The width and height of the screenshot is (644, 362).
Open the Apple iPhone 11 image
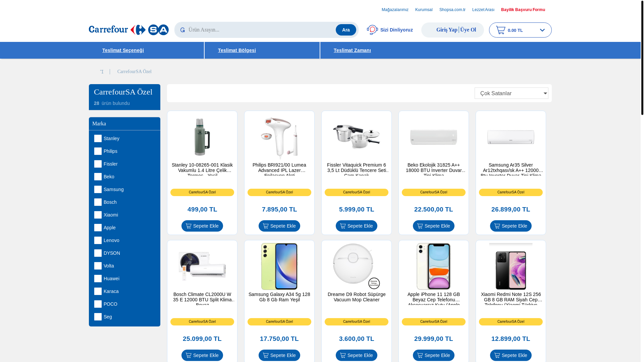pyautogui.click(x=434, y=266)
